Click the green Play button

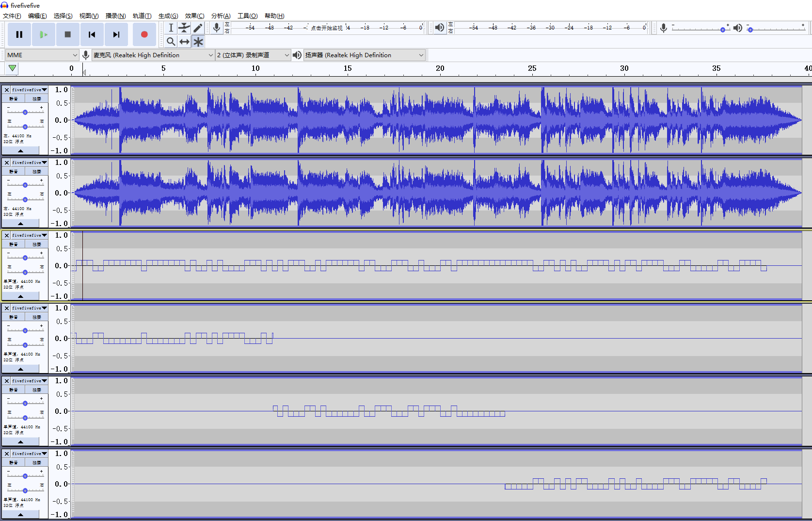click(x=44, y=34)
